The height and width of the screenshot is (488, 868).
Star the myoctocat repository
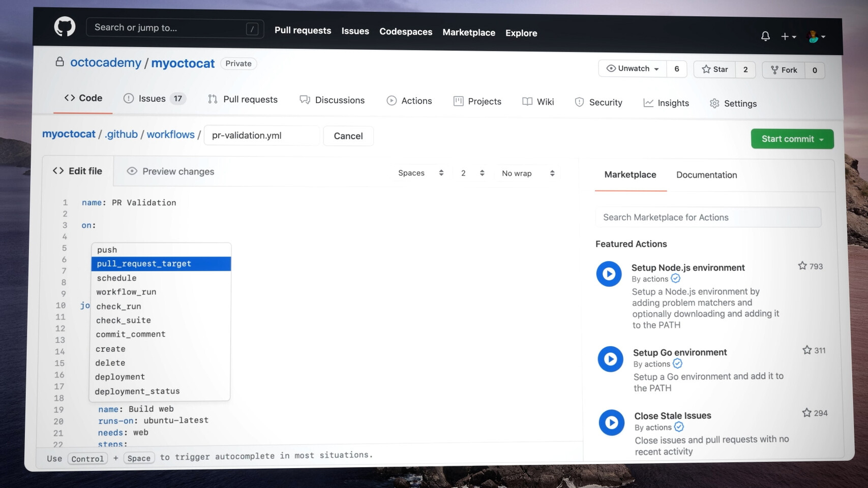(x=714, y=69)
